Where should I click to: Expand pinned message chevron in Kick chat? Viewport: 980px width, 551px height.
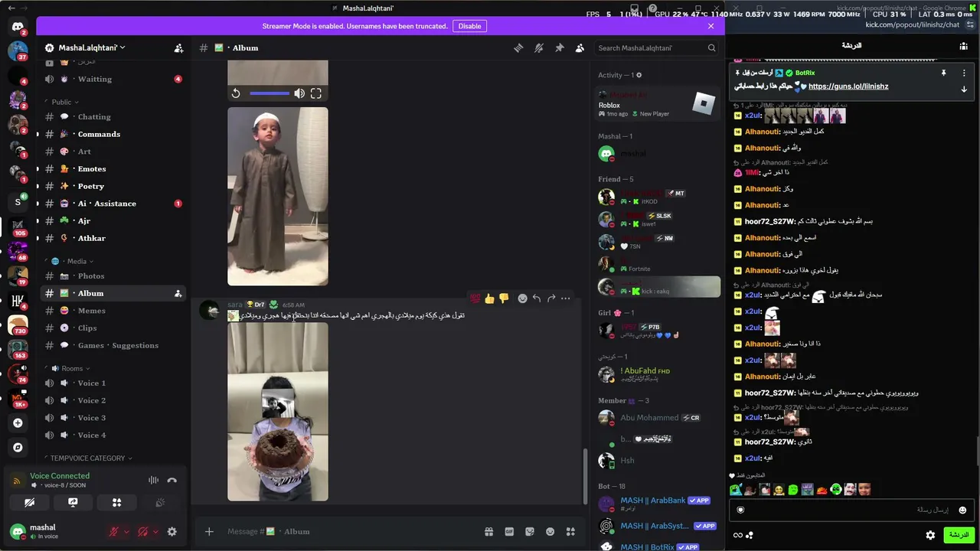tap(964, 90)
